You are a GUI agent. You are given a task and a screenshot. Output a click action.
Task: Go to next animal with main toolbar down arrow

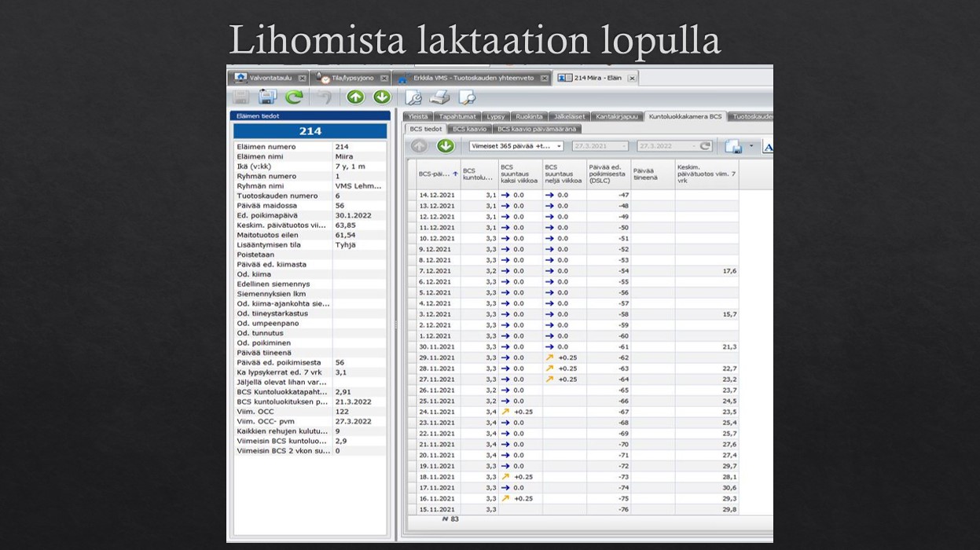pyautogui.click(x=382, y=97)
